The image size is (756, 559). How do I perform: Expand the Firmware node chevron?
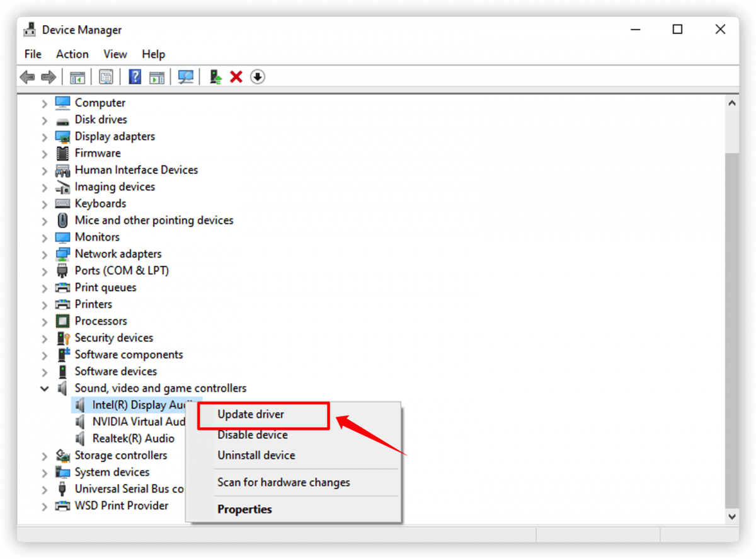(44, 154)
